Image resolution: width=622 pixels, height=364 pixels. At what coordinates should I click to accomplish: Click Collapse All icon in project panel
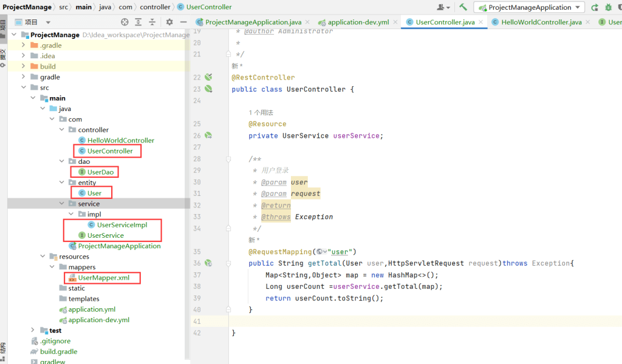tap(152, 22)
